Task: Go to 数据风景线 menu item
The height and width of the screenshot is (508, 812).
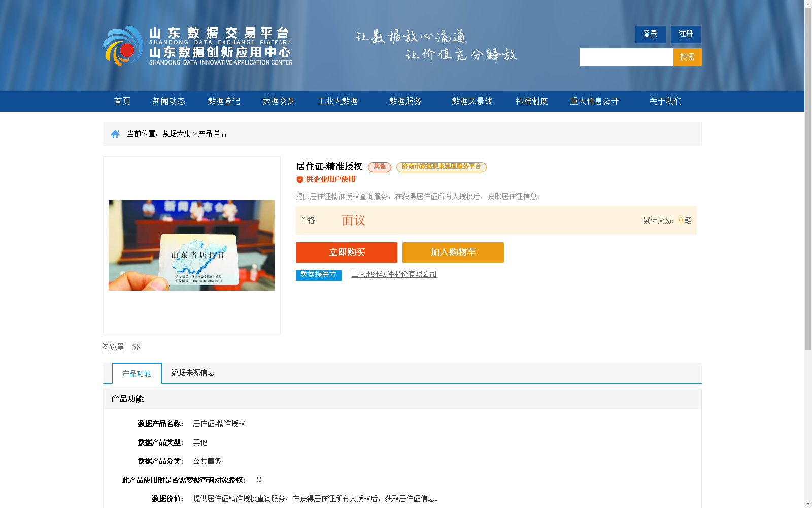Action: (x=472, y=101)
